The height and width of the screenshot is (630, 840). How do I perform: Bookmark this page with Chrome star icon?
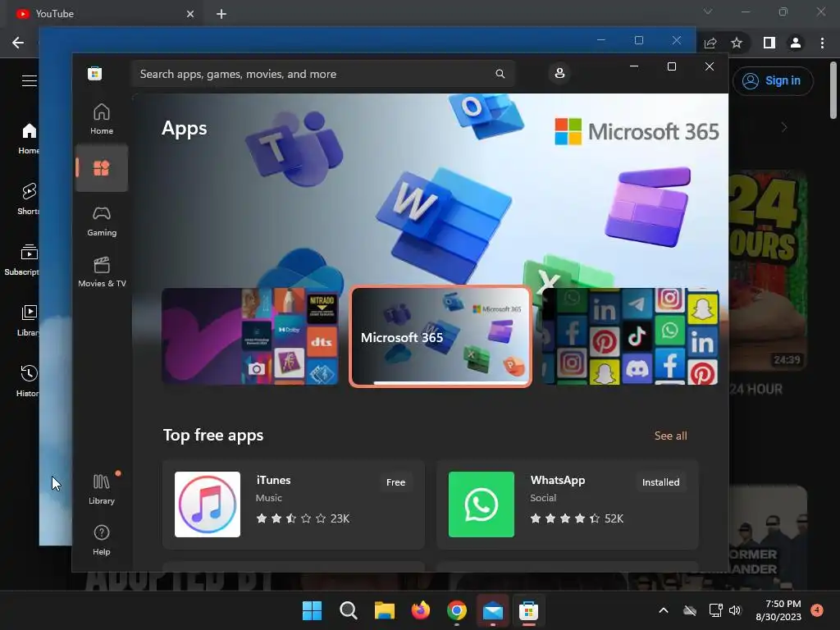pyautogui.click(x=737, y=43)
